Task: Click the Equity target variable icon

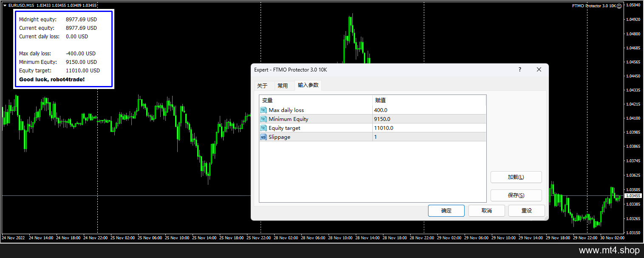Action: coord(263,128)
